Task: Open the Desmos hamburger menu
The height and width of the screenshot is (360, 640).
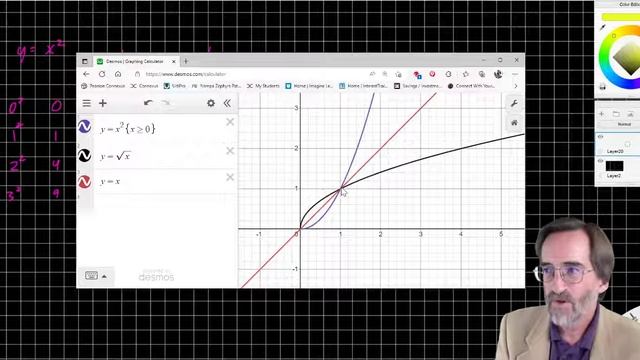Action: pyautogui.click(x=87, y=103)
